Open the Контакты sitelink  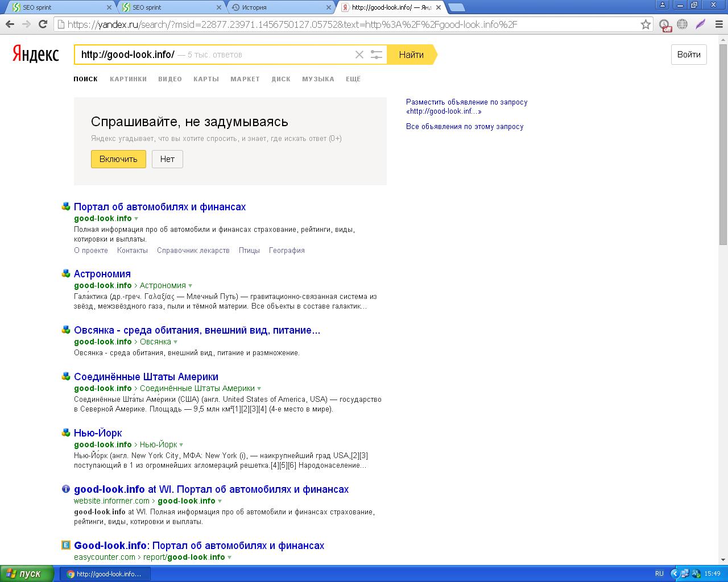coord(133,251)
